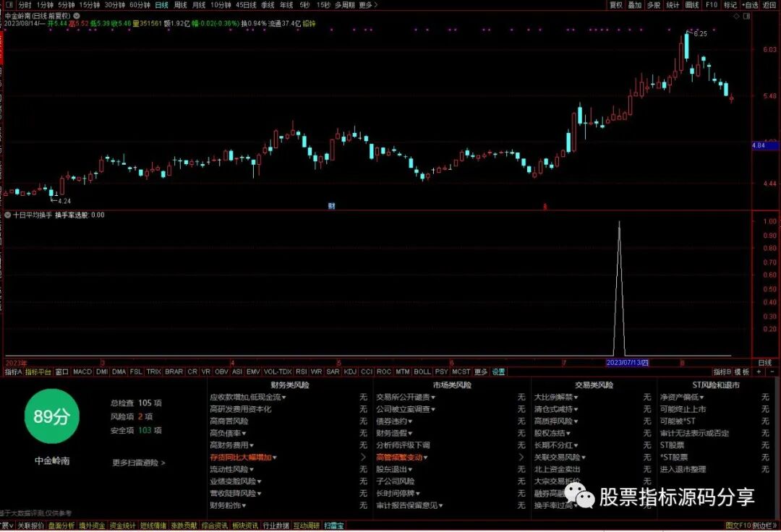781x532 pixels.
Task: Open 指标平台 in indicator bar
Action: pyautogui.click(x=38, y=372)
